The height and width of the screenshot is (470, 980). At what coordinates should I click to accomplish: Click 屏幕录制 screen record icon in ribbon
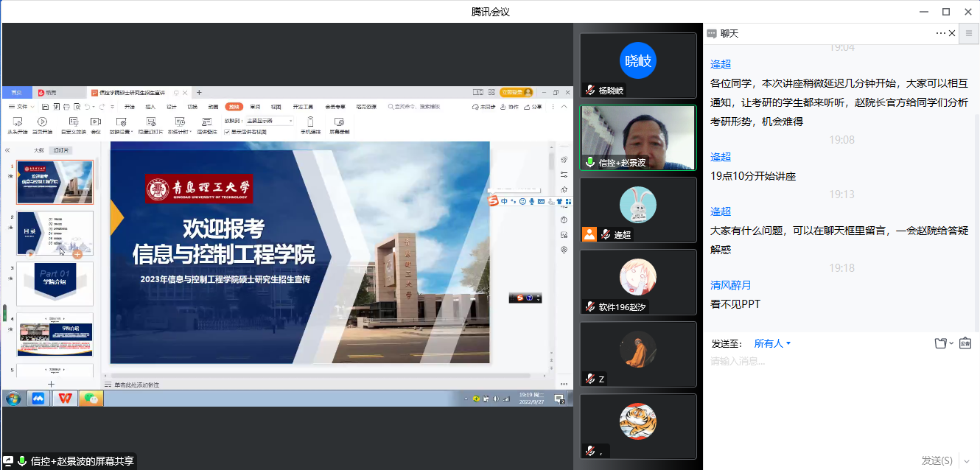[339, 124]
